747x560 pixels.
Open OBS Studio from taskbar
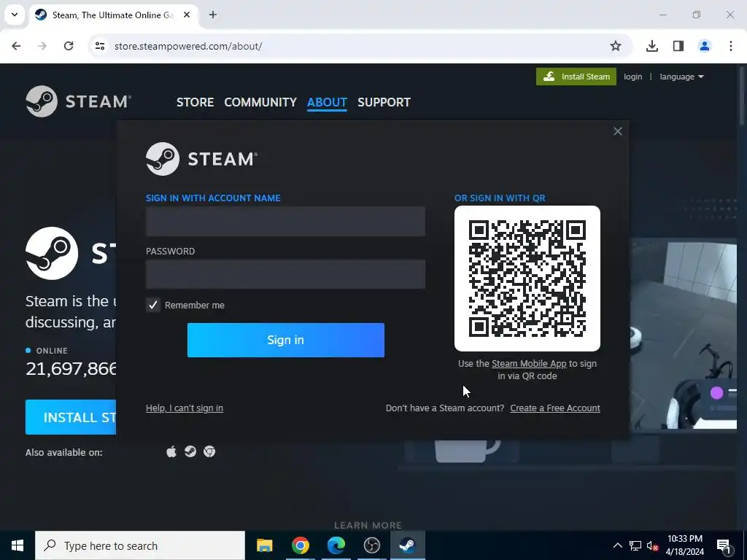(371, 545)
